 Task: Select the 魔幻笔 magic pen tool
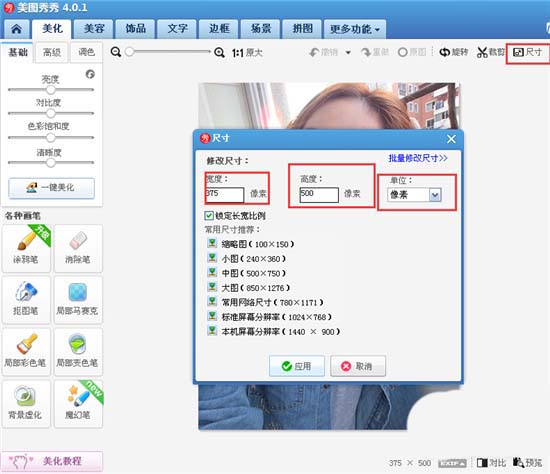78,403
